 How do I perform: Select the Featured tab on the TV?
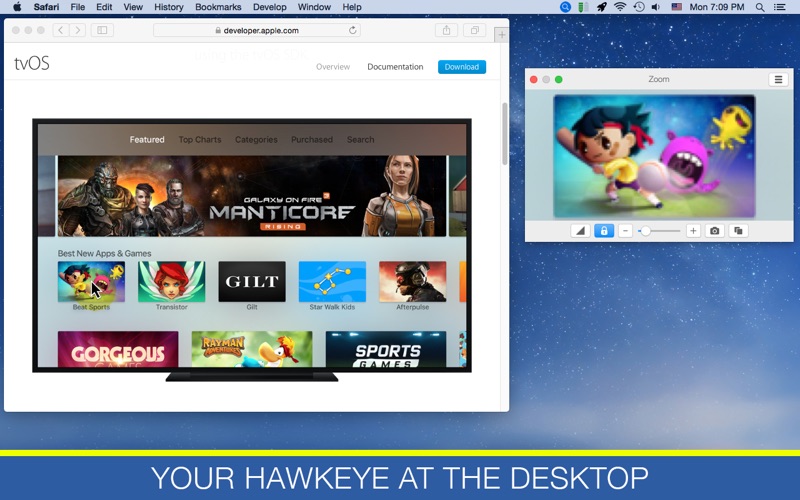147,139
